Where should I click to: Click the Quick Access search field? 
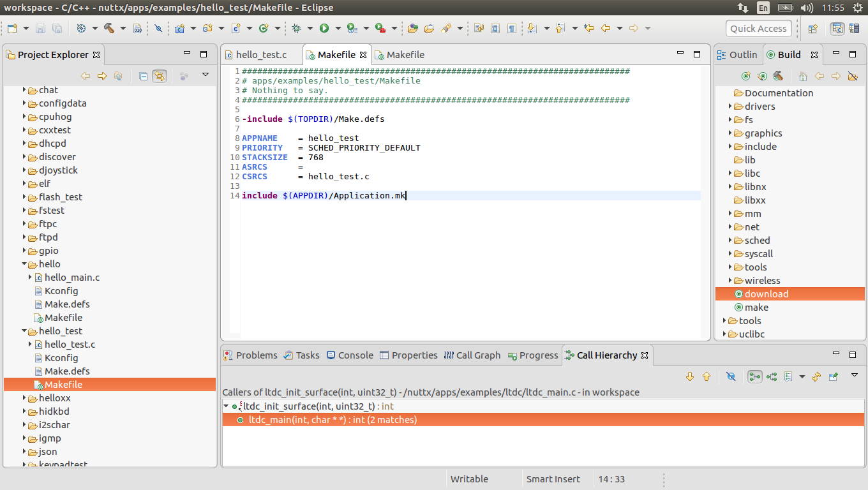[758, 29]
